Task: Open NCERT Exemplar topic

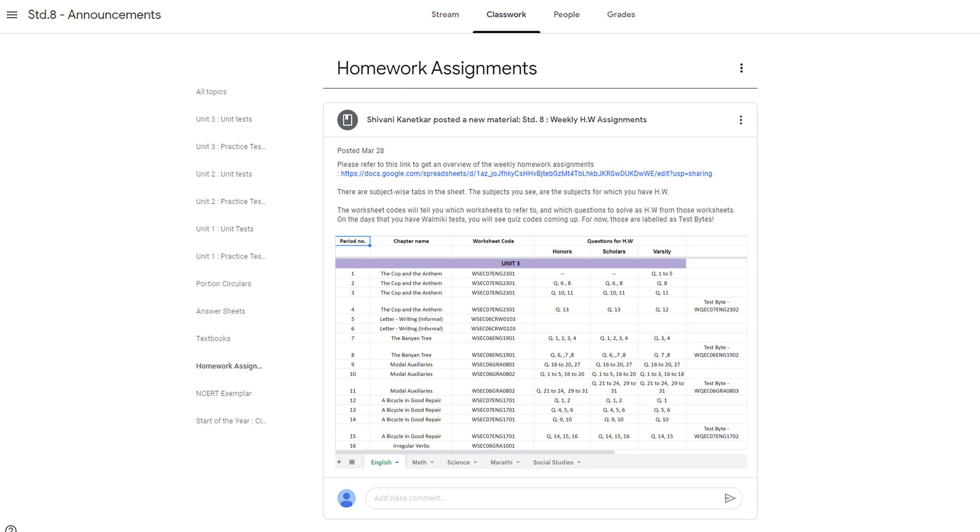Action: coord(224,393)
